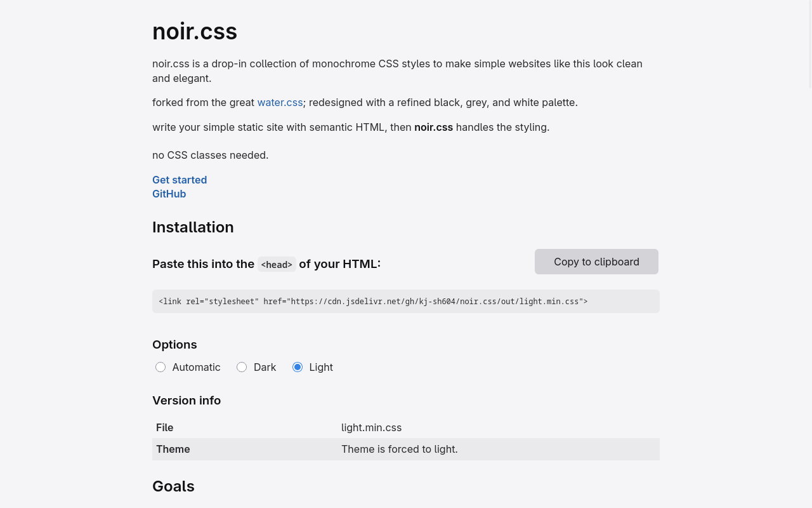The width and height of the screenshot is (812, 508).
Task: Click the 'no CSS classes needed' paragraph
Action: [210, 155]
